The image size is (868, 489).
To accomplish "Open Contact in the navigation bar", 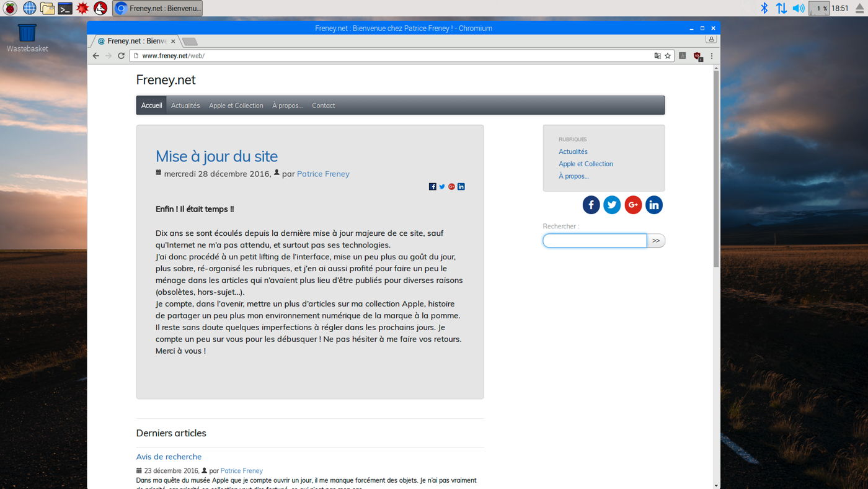I will click(x=324, y=105).
